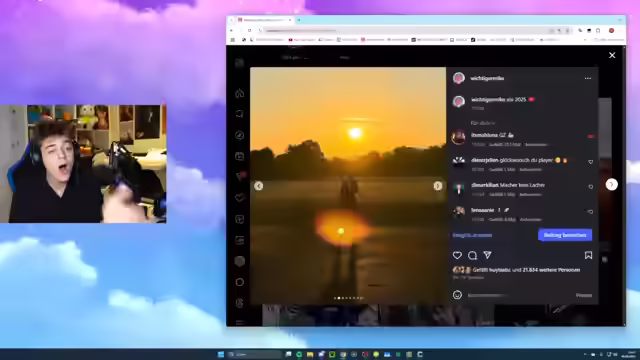The height and width of the screenshot is (360, 640).
Task: Reload the page in browser
Action: 249,31
